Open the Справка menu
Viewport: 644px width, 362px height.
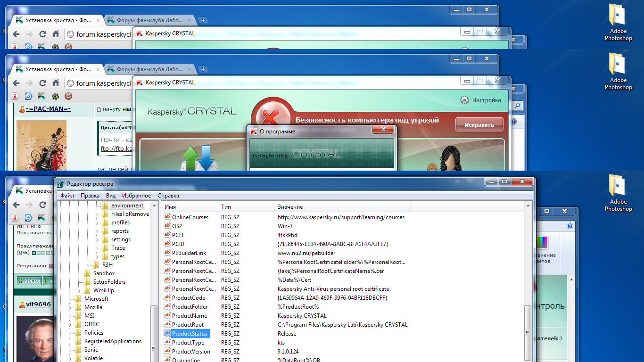[x=168, y=196]
